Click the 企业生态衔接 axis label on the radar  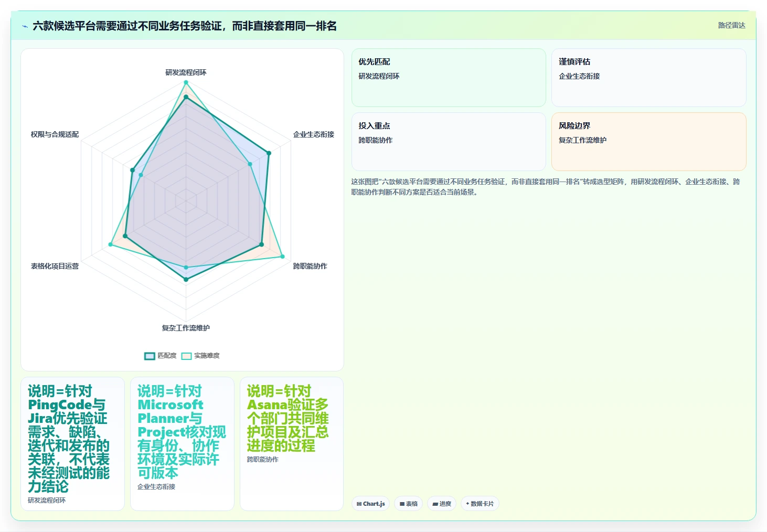314,134
